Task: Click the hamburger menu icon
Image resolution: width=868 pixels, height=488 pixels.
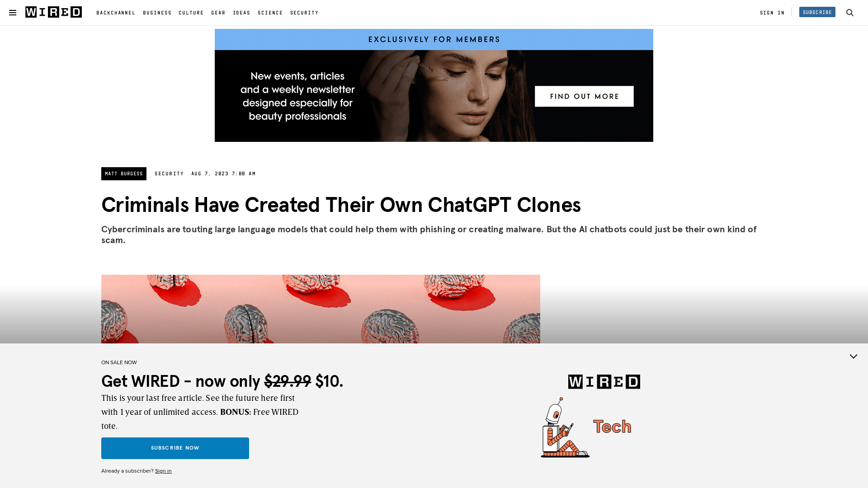Action: [x=13, y=13]
